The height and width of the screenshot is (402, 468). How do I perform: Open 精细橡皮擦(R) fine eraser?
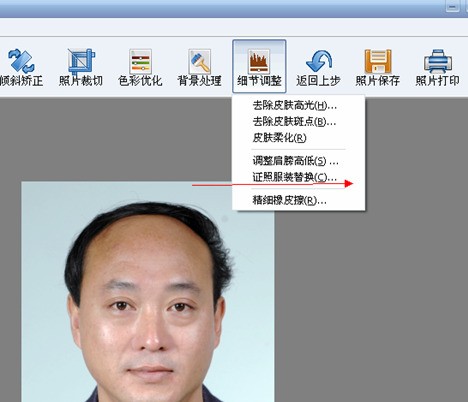[299, 200]
